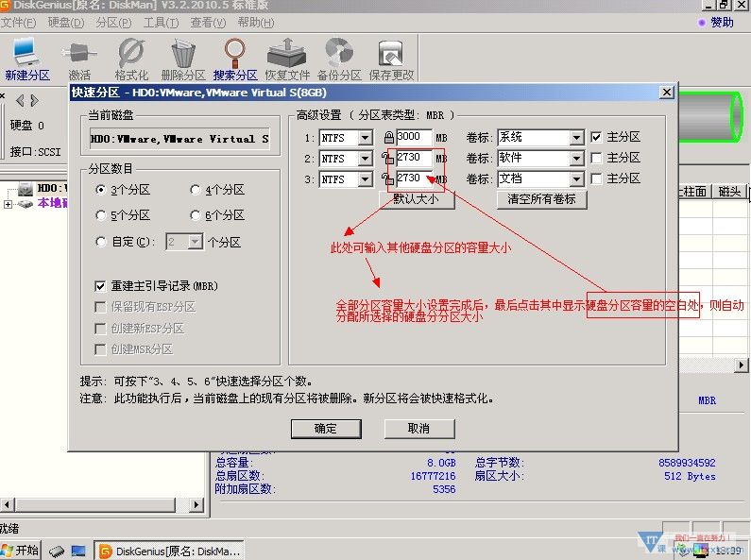The height and width of the screenshot is (560, 751).
Task: Open file system dropdown for partition 1
Action: point(365,138)
